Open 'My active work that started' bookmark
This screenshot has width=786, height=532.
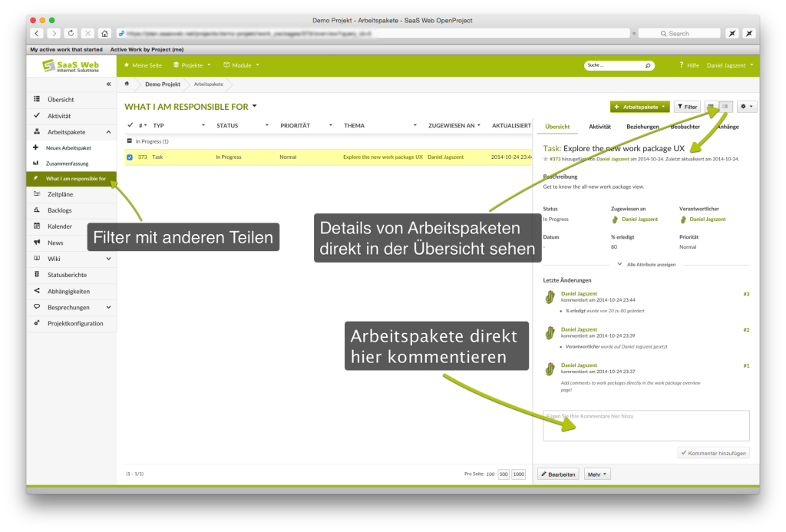click(x=66, y=50)
